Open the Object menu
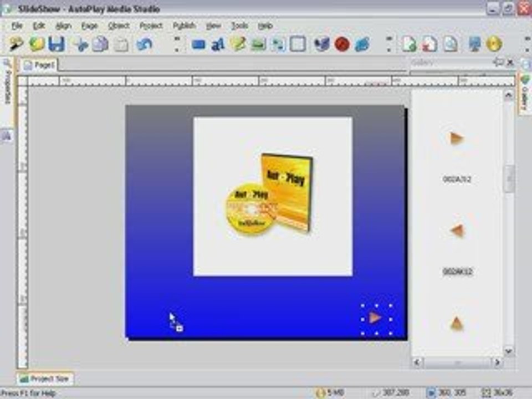The height and width of the screenshot is (399, 532). (119, 26)
